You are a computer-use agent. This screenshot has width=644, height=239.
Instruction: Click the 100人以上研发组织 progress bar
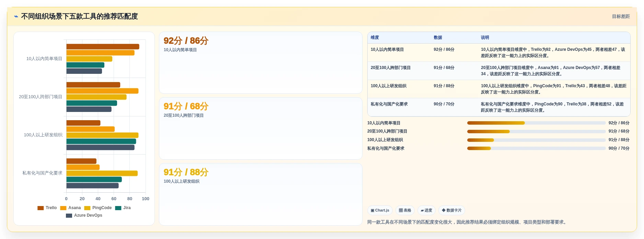tap(536, 140)
